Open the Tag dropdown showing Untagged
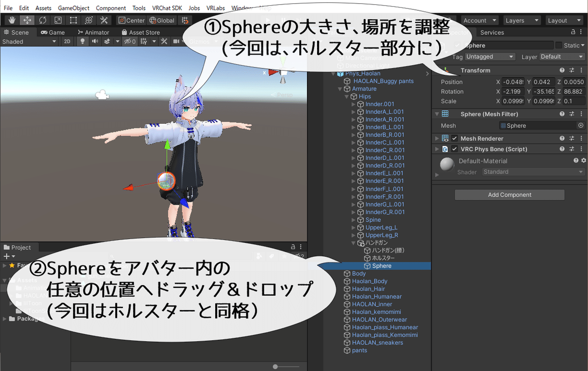Viewport: 588px width, 371px height. click(x=490, y=57)
